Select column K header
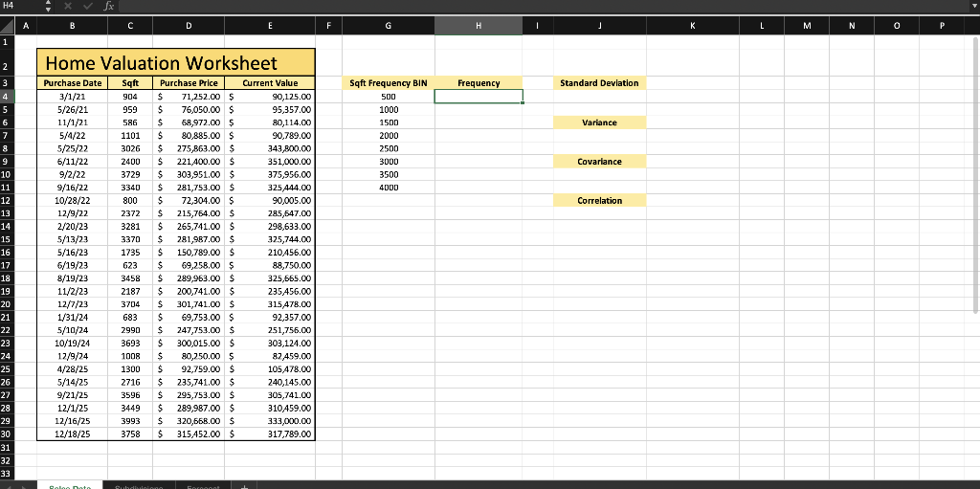 693,26
